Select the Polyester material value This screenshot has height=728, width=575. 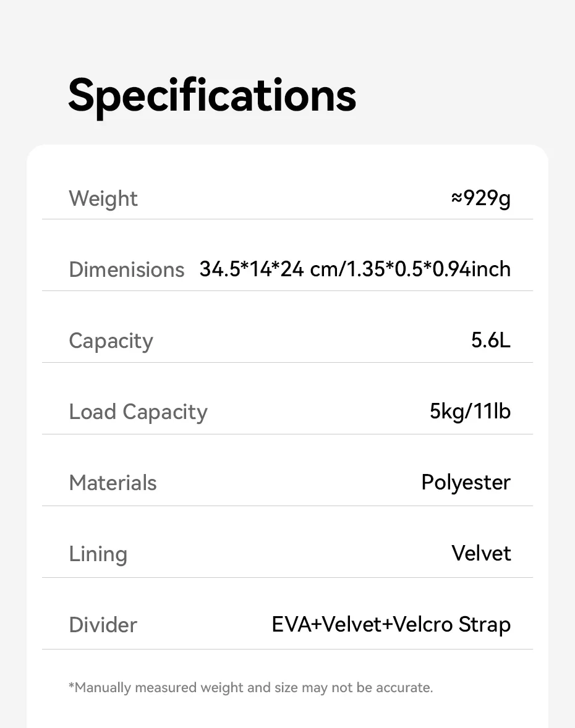pos(466,483)
